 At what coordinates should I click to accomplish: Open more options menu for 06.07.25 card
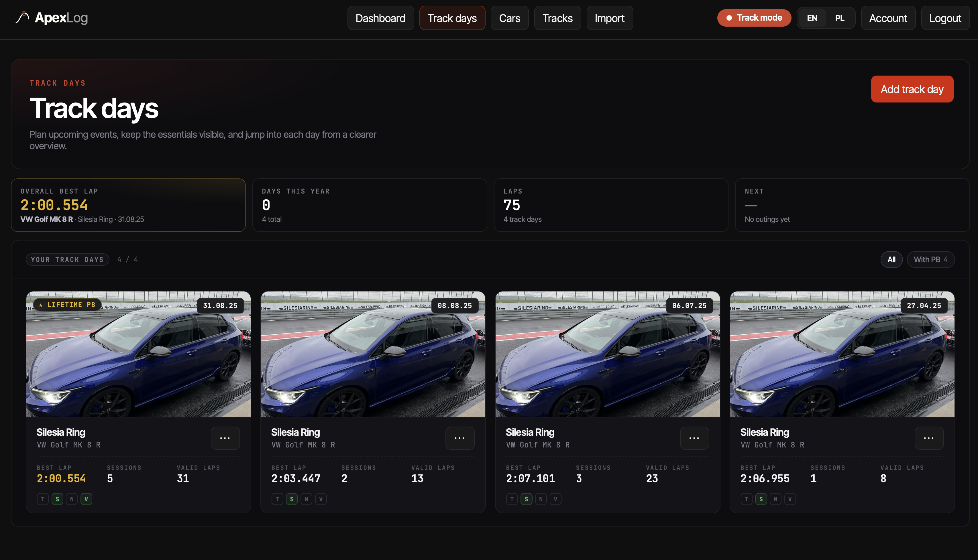694,438
